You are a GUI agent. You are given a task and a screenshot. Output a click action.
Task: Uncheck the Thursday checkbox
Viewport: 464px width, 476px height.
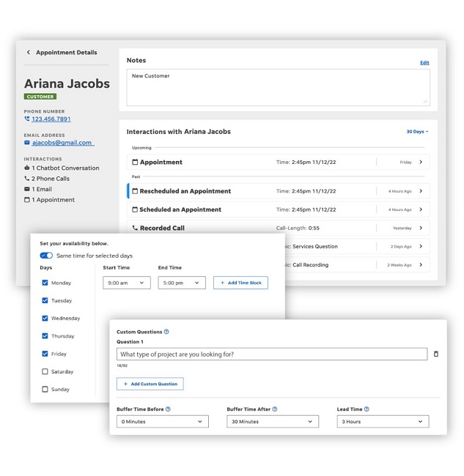pos(45,335)
